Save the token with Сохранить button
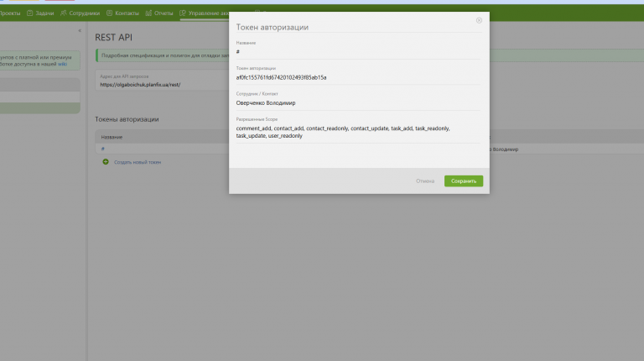Screen dimensions: 644x361 463,180
